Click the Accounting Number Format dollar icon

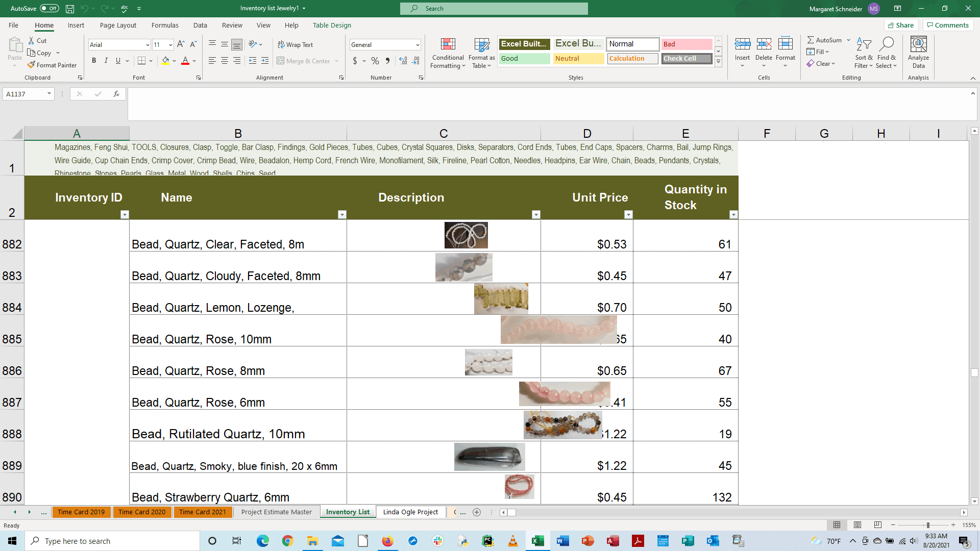click(355, 61)
